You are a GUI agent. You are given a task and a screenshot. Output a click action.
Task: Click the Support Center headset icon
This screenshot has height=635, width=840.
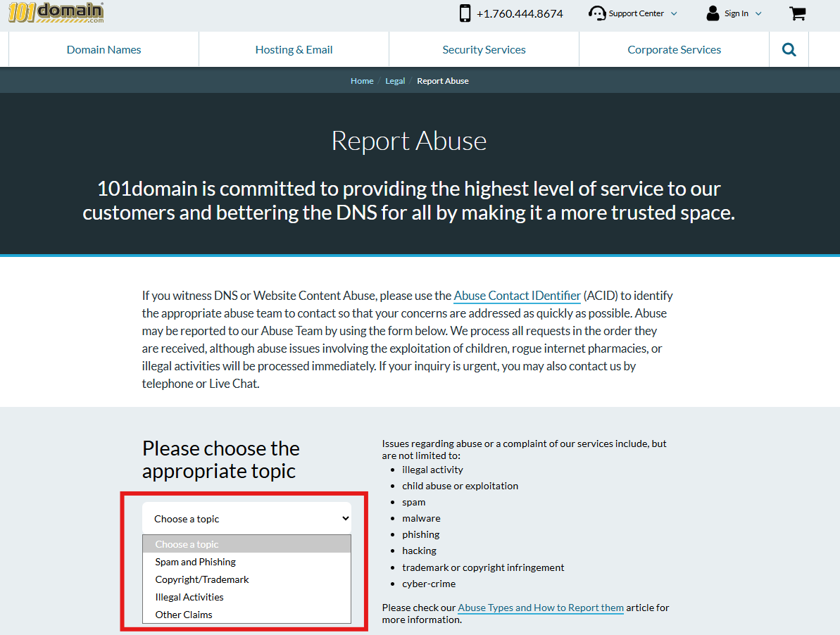597,13
